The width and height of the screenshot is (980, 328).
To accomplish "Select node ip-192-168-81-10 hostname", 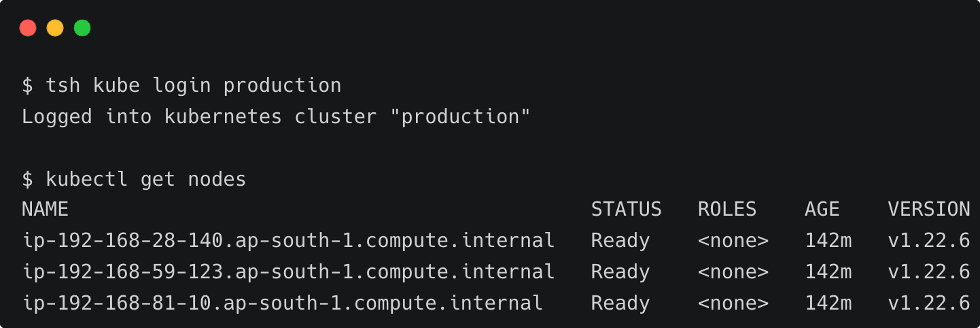I will (282, 304).
